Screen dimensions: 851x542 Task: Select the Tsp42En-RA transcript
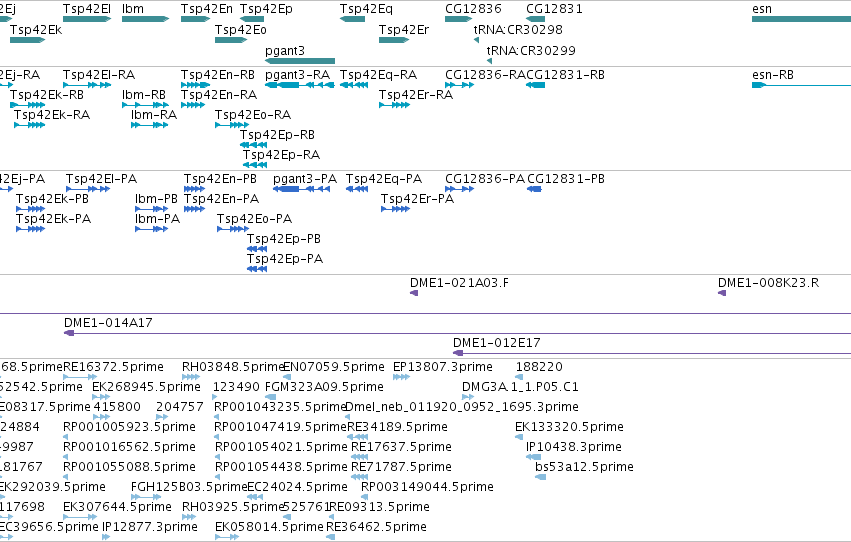pyautogui.click(x=193, y=105)
